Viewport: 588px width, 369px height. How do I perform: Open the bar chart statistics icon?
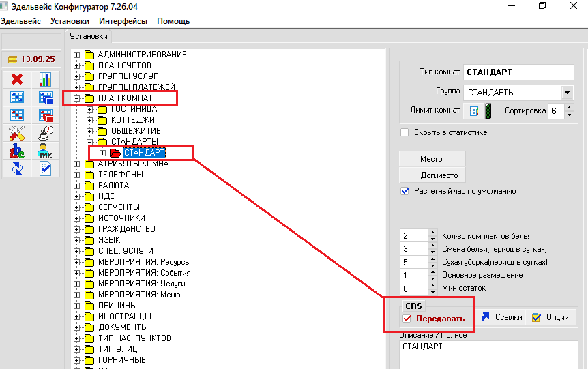point(46,80)
